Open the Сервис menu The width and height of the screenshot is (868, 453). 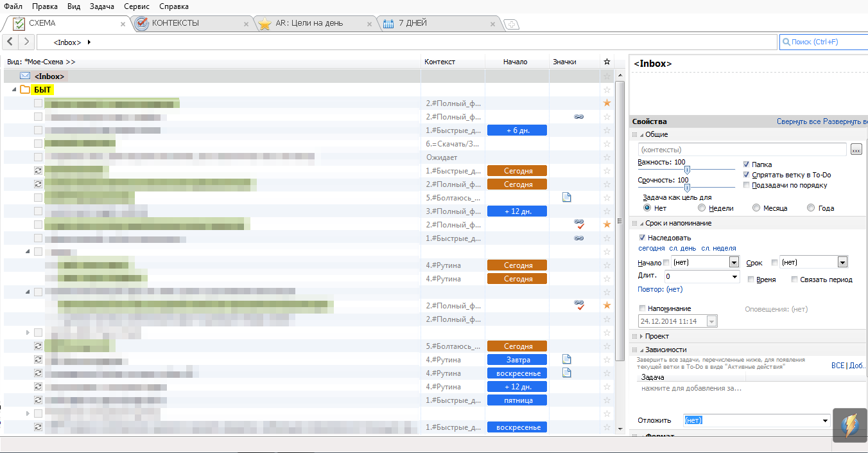tap(137, 6)
